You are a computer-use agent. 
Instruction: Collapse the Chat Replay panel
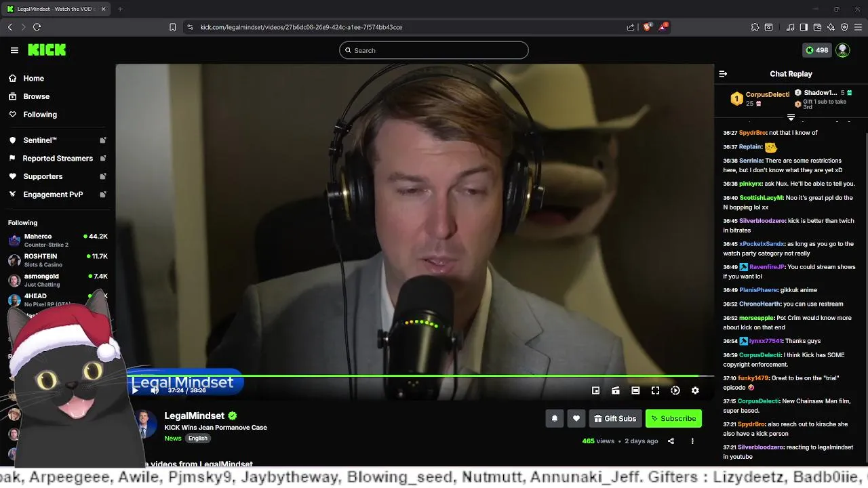click(x=723, y=74)
